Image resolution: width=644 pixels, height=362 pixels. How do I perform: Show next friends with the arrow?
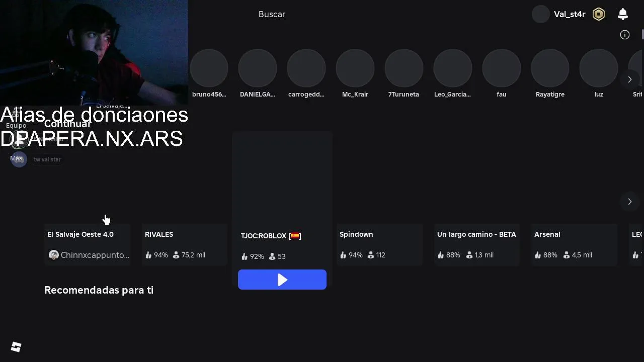(x=629, y=79)
